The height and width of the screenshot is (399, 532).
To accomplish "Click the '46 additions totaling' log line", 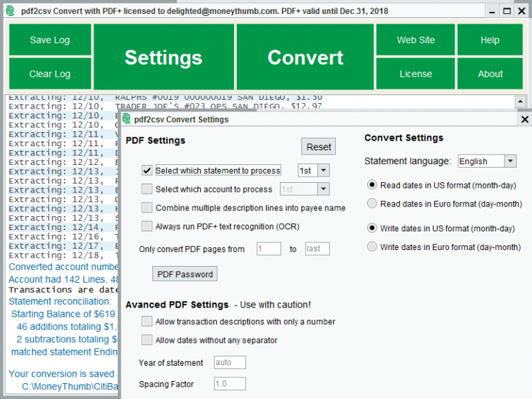I will [66, 326].
